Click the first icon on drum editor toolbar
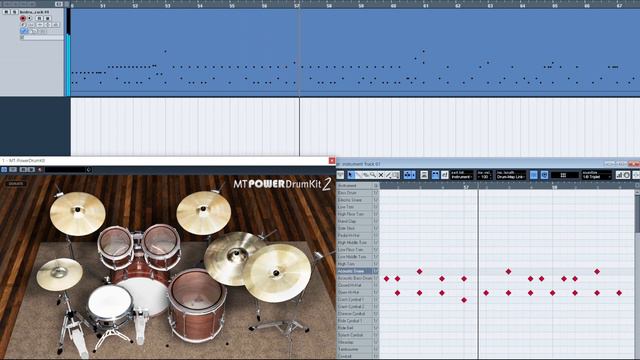The image size is (640, 360). pos(340,175)
